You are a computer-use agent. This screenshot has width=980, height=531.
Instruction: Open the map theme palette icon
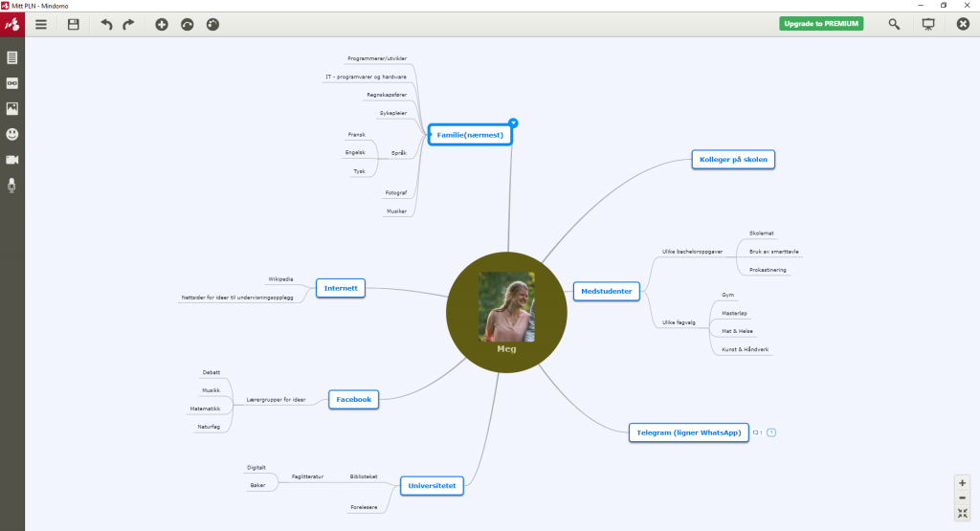(212, 24)
